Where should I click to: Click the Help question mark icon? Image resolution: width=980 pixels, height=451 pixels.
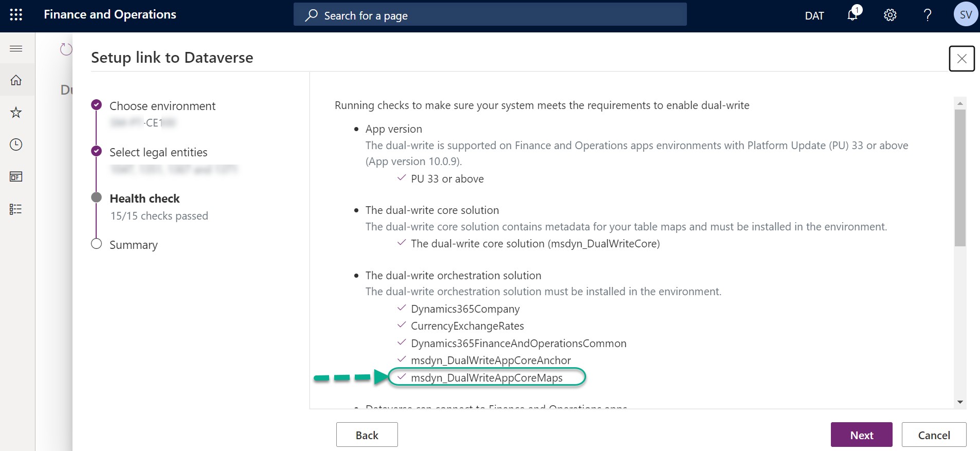(928, 15)
